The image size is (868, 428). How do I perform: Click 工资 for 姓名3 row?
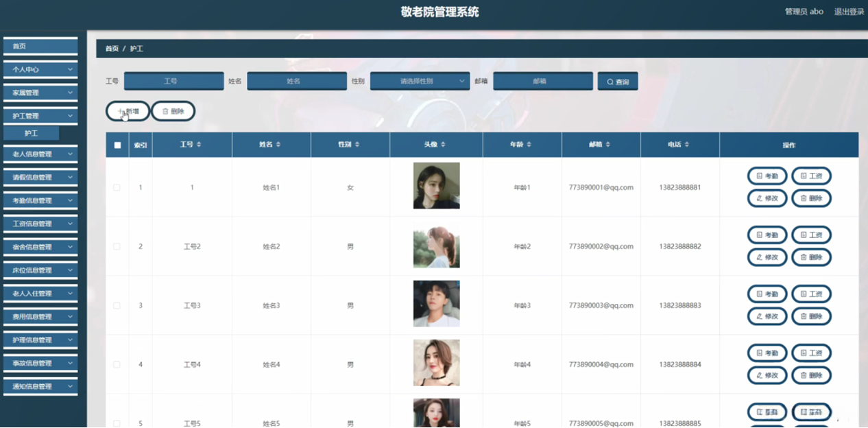[811, 294]
